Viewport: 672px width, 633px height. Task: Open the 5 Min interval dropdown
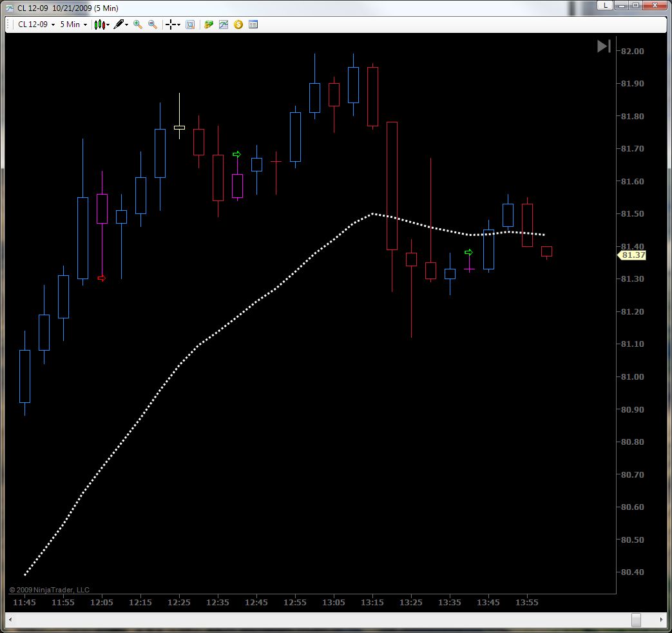73,24
